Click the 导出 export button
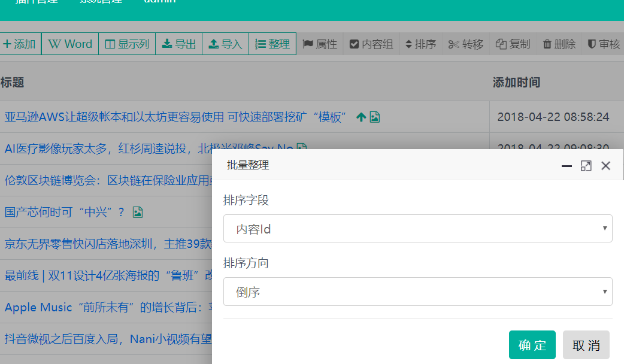This screenshot has height=364, width=624. coord(178,44)
